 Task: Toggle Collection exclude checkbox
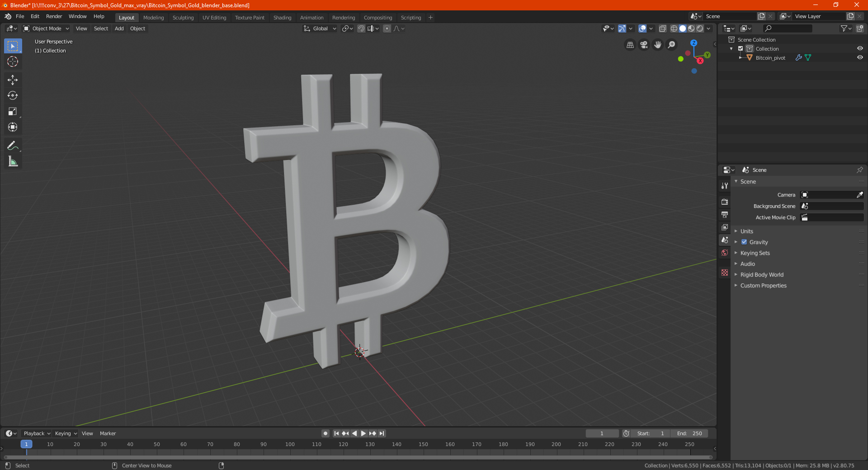[741, 48]
